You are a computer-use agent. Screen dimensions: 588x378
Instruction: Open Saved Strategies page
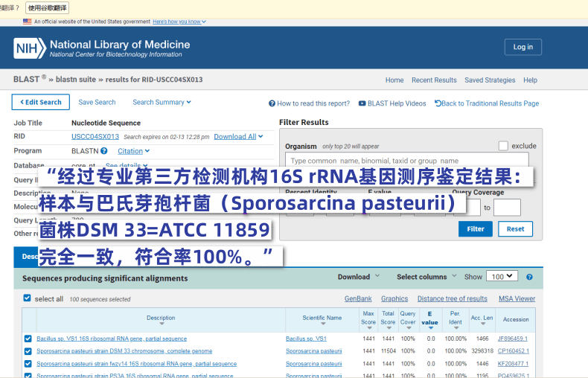[x=490, y=80]
